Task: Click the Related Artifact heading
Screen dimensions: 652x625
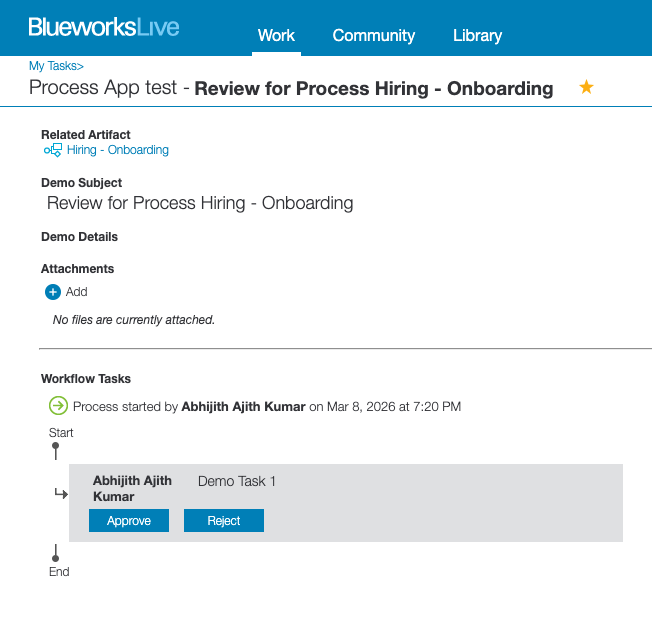Action: tap(86, 135)
